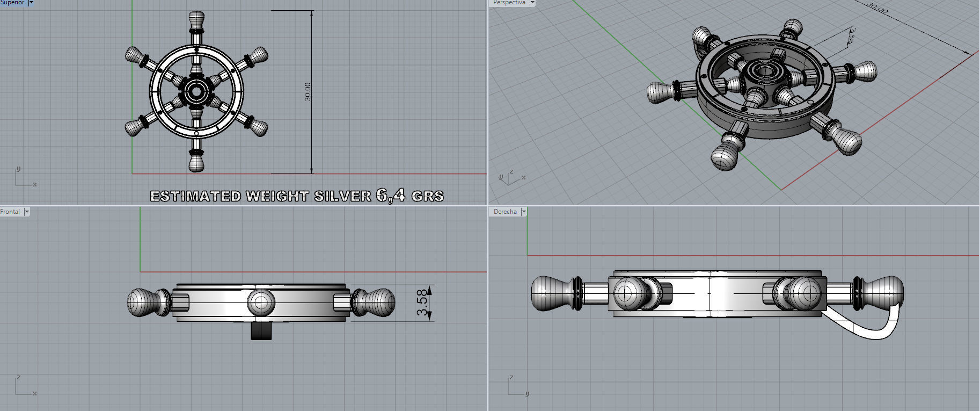Open the Superior viewport dropdown arrow
The width and height of the screenshot is (980, 411).
31,3
